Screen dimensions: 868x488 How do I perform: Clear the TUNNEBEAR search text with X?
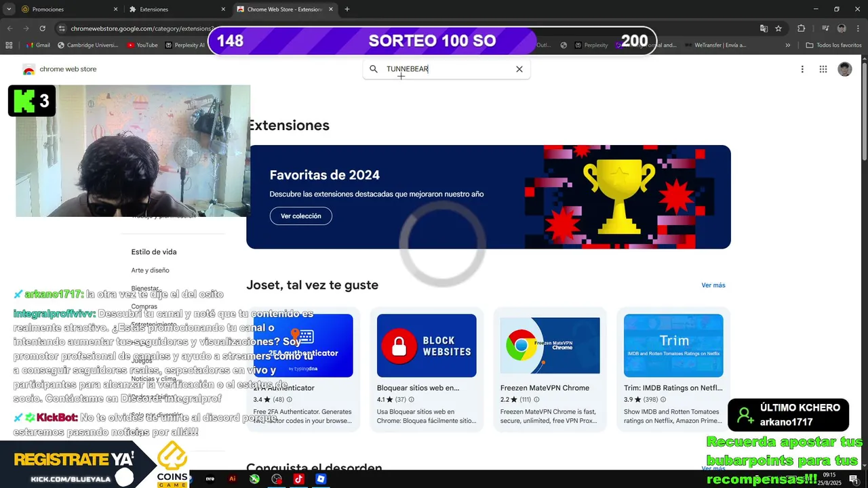point(519,69)
